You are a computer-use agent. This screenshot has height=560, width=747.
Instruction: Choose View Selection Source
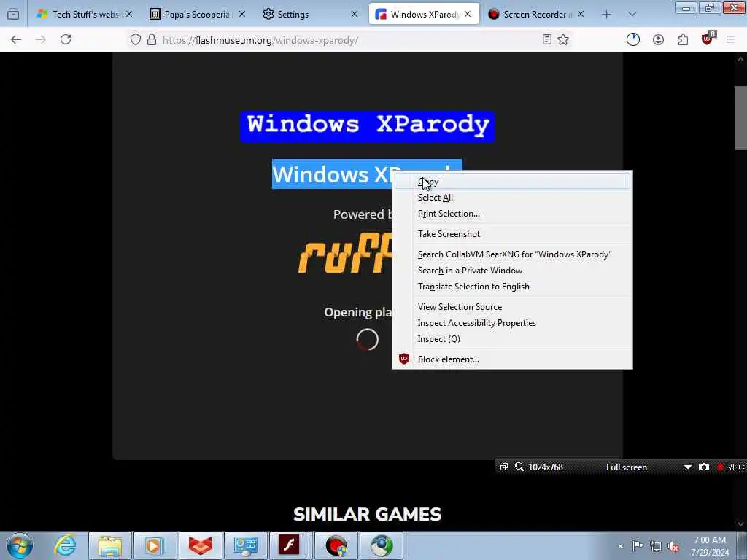tap(512, 307)
